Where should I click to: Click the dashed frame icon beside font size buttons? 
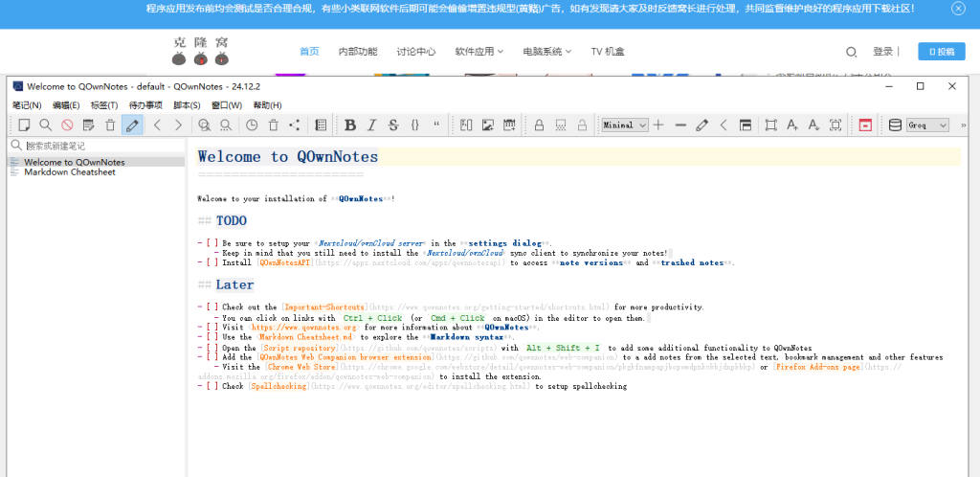coord(835,125)
